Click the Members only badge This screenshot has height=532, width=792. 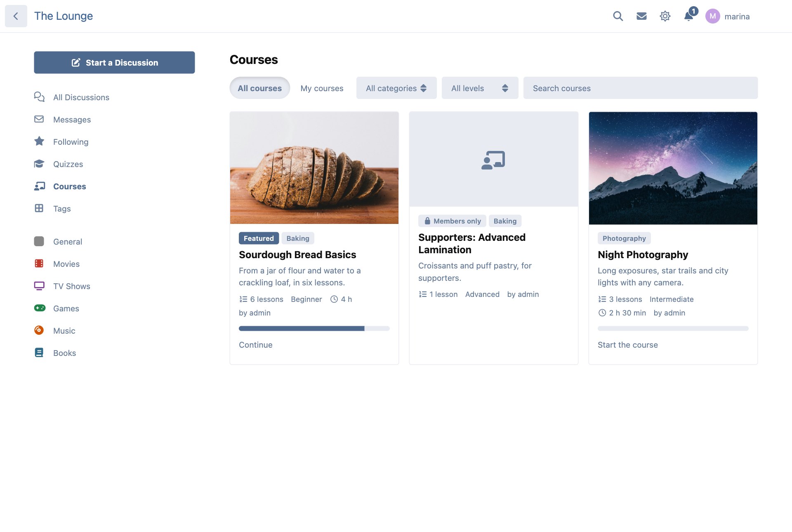pyautogui.click(x=452, y=221)
